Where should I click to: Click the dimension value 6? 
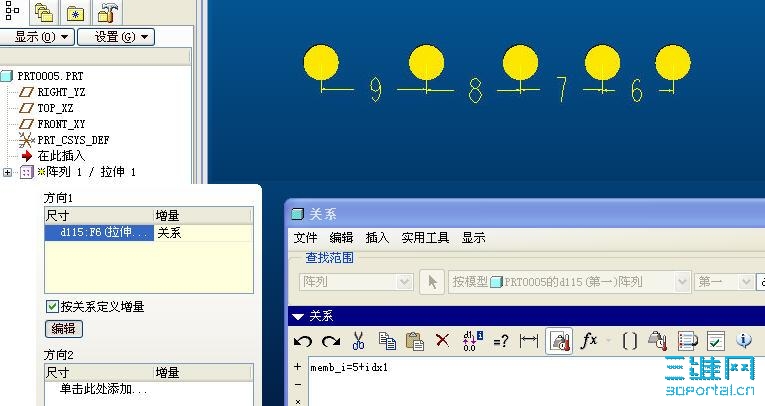point(636,90)
